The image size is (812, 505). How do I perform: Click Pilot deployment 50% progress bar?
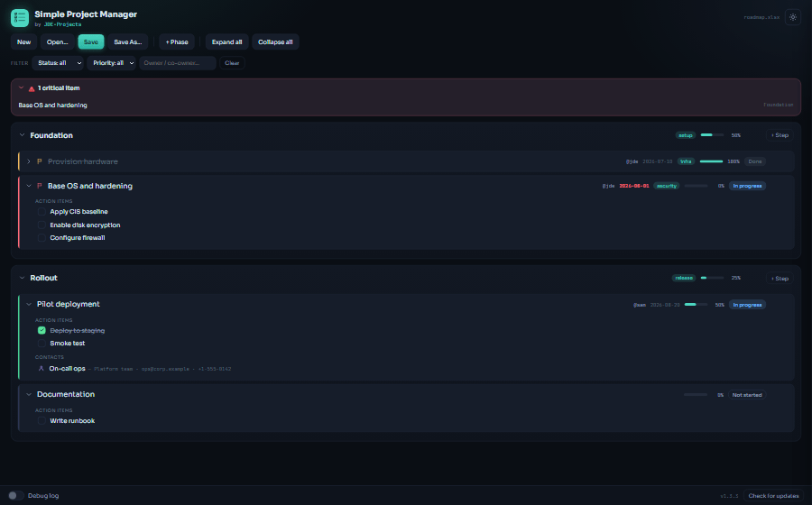click(696, 305)
